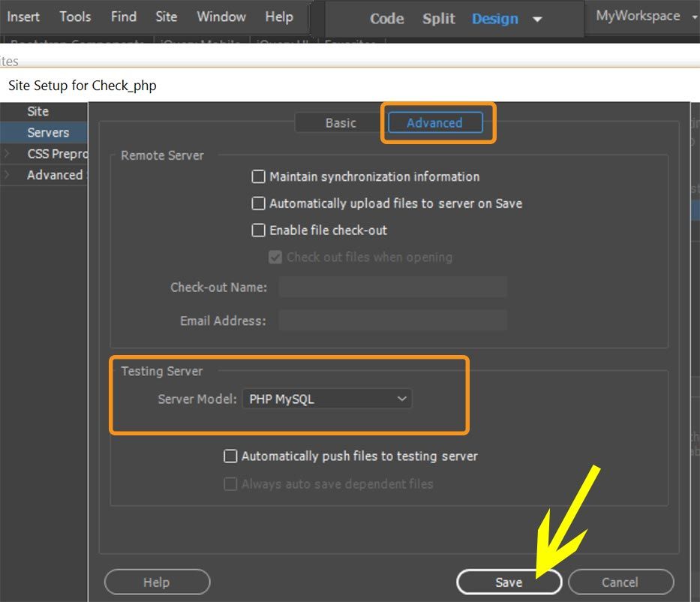The image size is (700, 602).
Task: Open the Window menu
Action: coord(221,17)
